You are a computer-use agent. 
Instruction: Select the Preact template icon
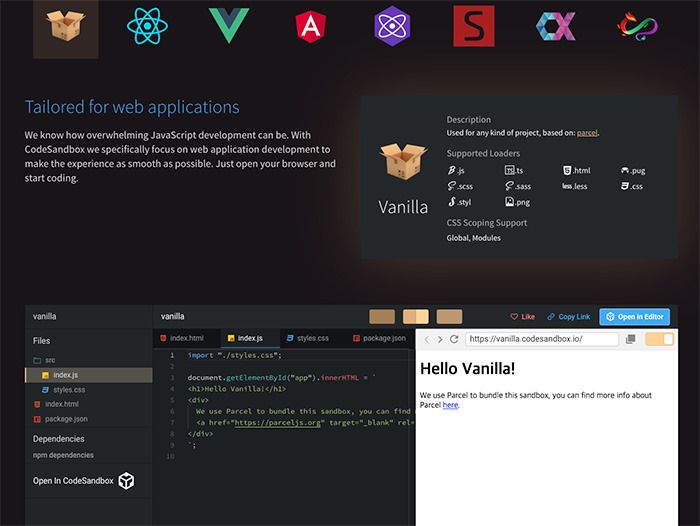[392, 26]
